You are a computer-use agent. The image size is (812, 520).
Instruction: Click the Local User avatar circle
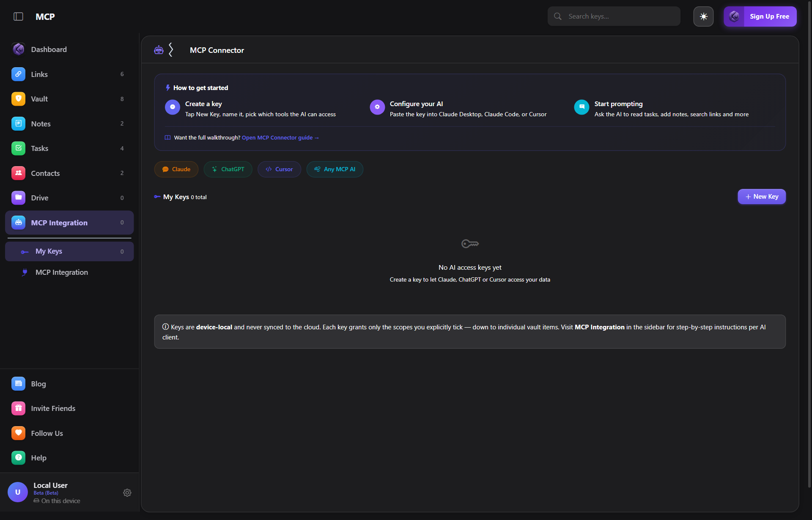tap(18, 492)
